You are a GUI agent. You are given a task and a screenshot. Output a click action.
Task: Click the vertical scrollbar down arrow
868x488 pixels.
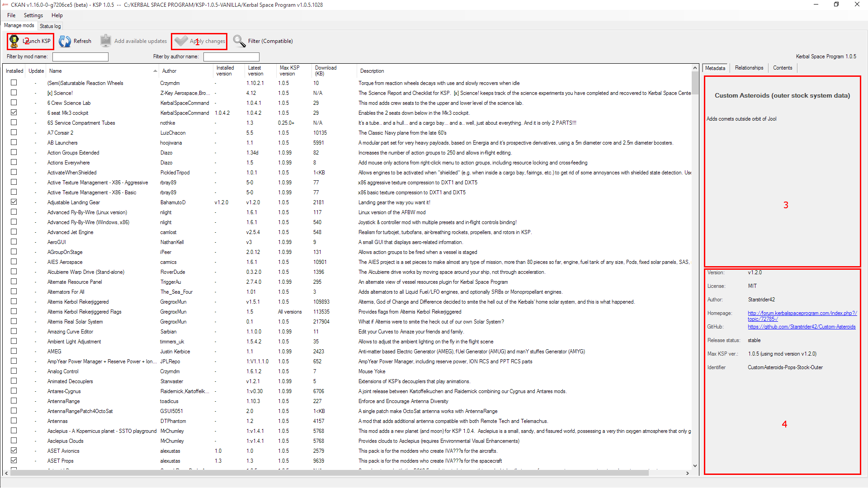tap(695, 466)
